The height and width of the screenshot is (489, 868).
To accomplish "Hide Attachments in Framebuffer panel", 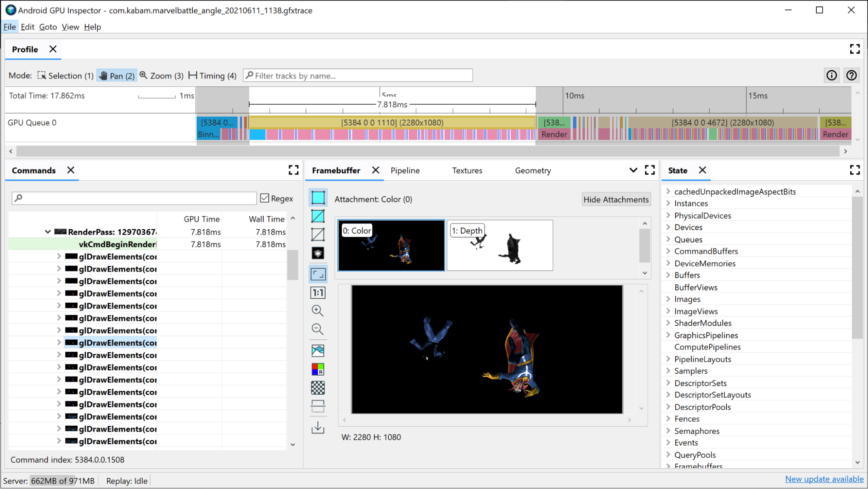I will (x=616, y=199).
